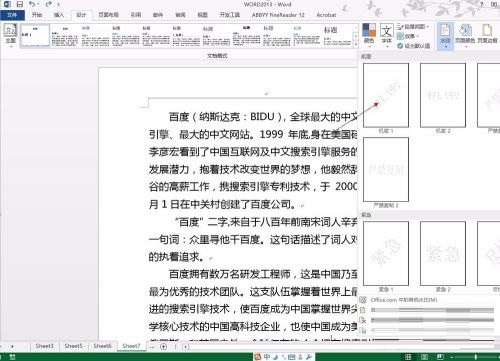Click the Watermark (水印) ribbon button
Viewport: 500px width, 361px height.
tap(446, 35)
